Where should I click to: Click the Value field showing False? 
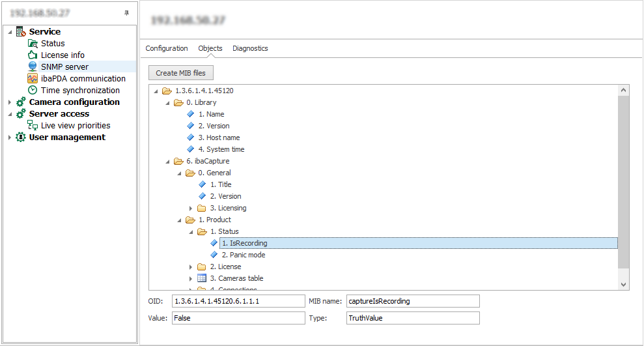(238, 318)
